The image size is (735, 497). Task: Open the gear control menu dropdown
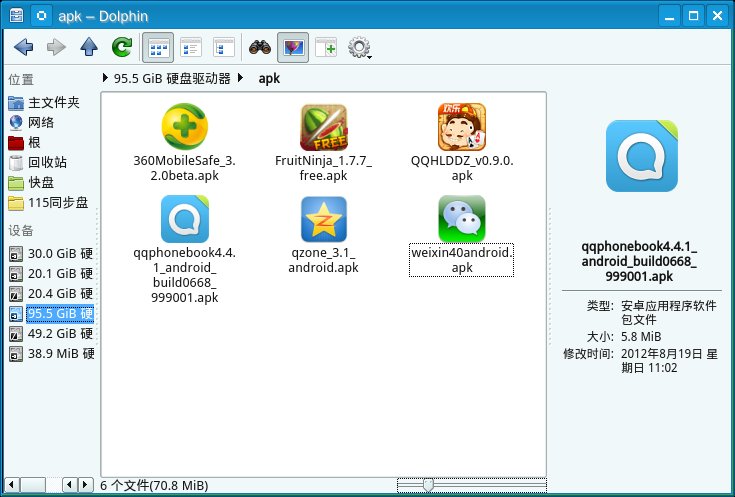[360, 47]
